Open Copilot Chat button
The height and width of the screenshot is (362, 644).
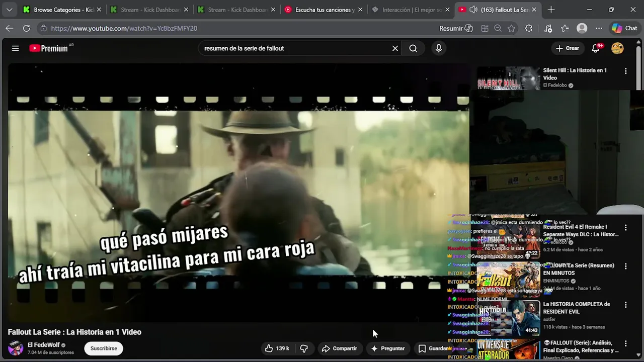pos(624,29)
